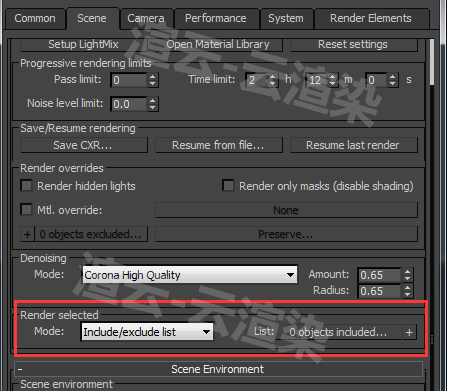
Task: Click Save CXR... button
Action: pos(83,145)
